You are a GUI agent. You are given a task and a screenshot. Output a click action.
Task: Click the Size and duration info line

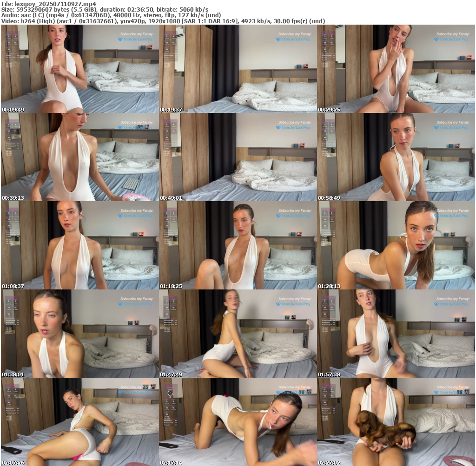pyautogui.click(x=105, y=9)
